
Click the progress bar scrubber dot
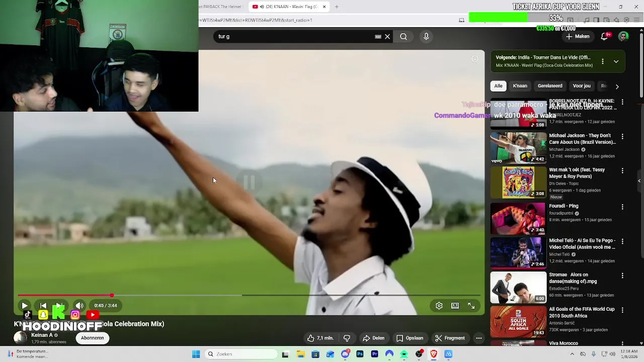tap(112, 296)
